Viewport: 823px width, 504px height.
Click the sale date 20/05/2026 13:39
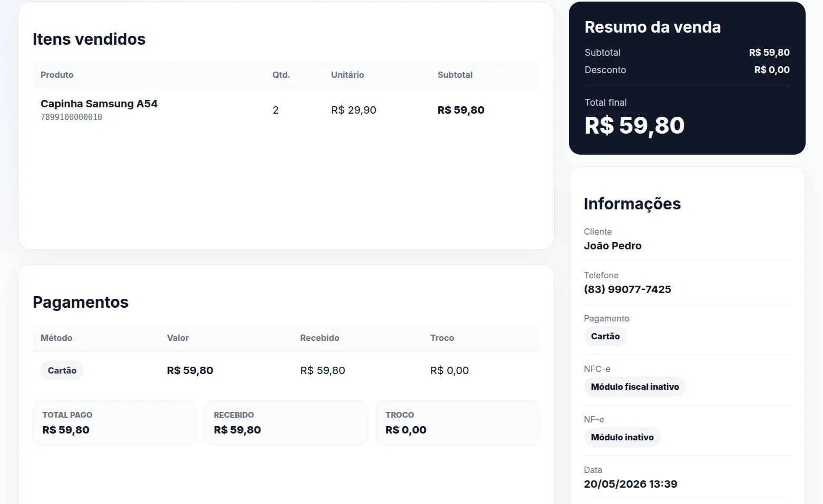pyautogui.click(x=630, y=484)
